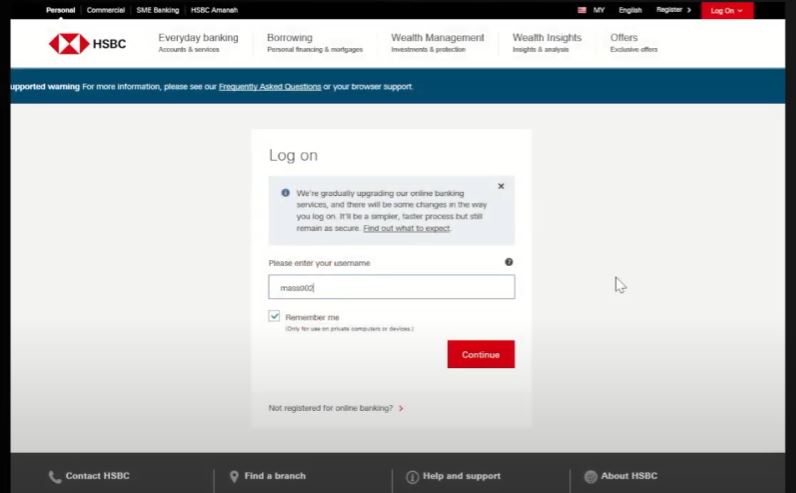Screen dimensions: 796x493
Task: Open the Frequently Asked Questions link
Action: click(x=270, y=87)
